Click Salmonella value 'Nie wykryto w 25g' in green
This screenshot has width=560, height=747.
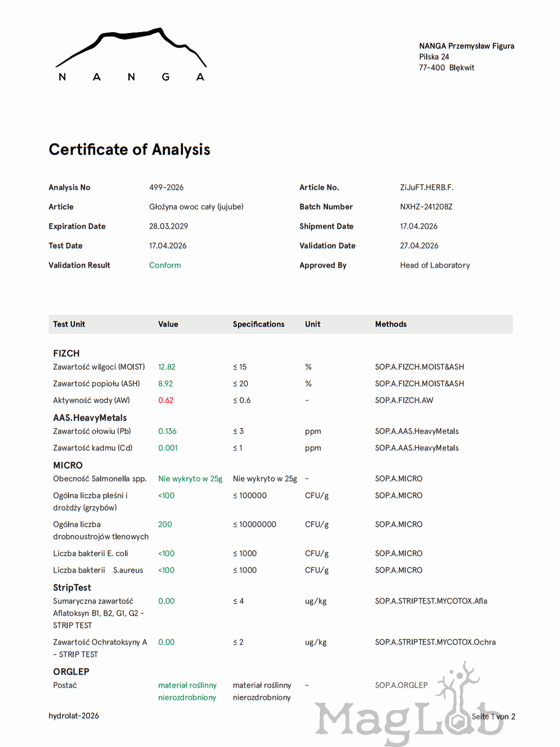pyautogui.click(x=190, y=479)
